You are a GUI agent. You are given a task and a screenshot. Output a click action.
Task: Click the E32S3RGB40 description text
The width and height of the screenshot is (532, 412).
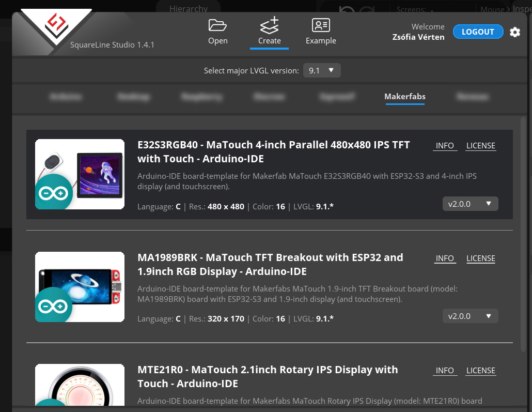[307, 181]
